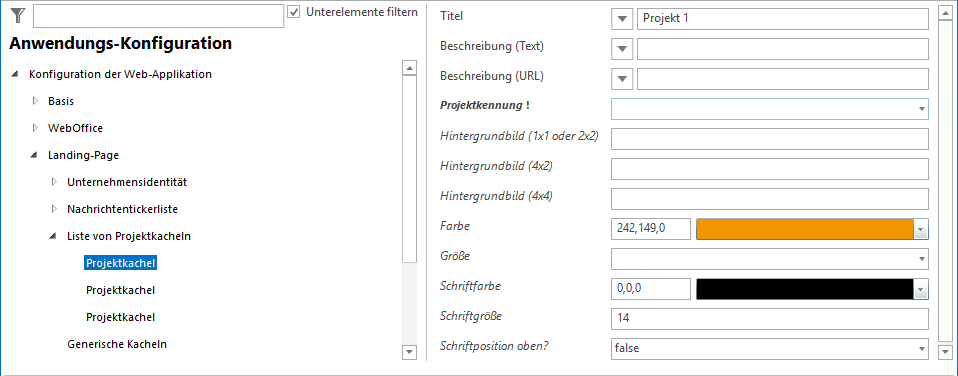Click the Schriftfarbe value field 0,0,0
The width and height of the screenshot is (958, 376).
(651, 289)
